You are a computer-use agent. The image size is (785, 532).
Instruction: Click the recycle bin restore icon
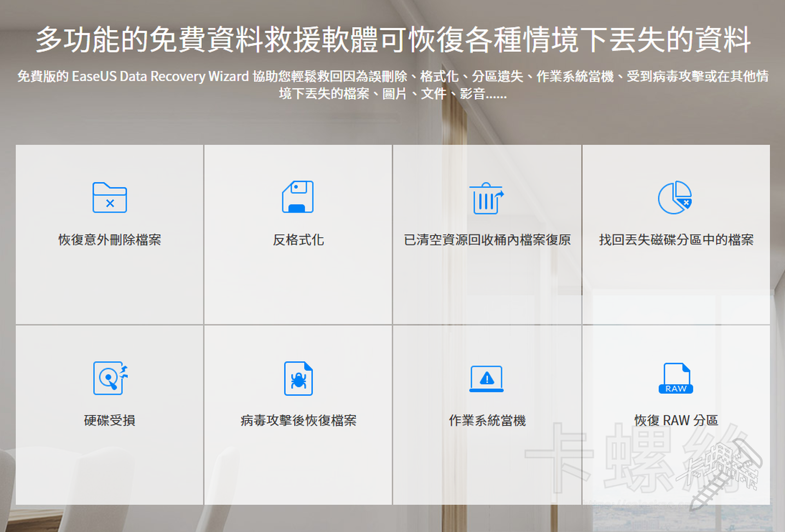(x=487, y=198)
